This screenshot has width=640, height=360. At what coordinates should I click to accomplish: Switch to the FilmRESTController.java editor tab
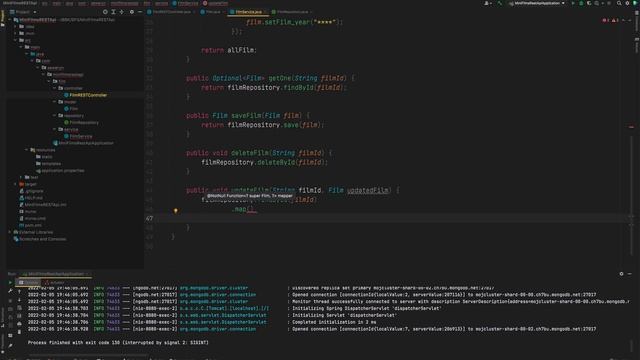171,12
